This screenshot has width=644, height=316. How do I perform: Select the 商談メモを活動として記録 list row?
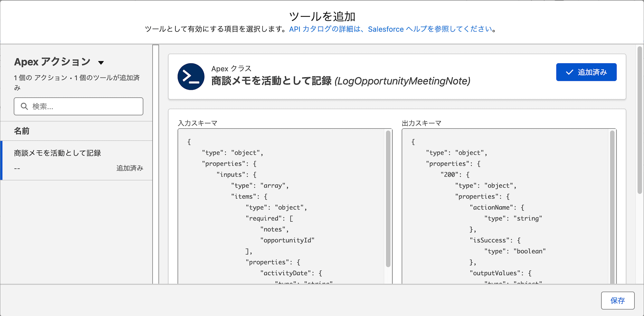point(77,160)
